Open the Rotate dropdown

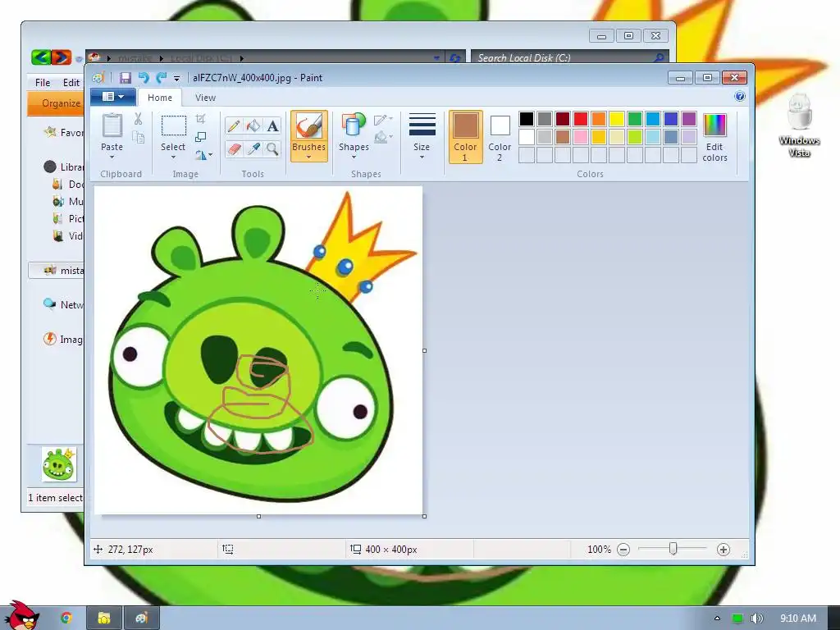(x=203, y=155)
